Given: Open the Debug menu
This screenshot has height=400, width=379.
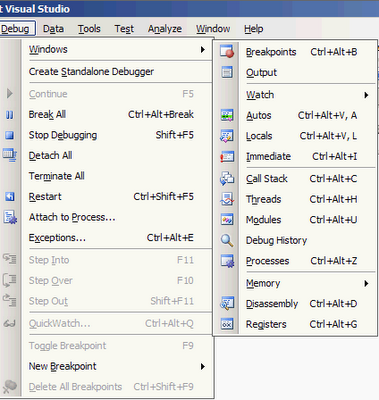Looking at the screenshot, I should coord(15,29).
